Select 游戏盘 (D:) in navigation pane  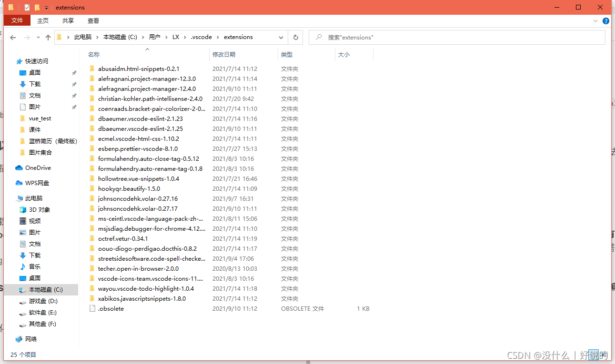43,301
